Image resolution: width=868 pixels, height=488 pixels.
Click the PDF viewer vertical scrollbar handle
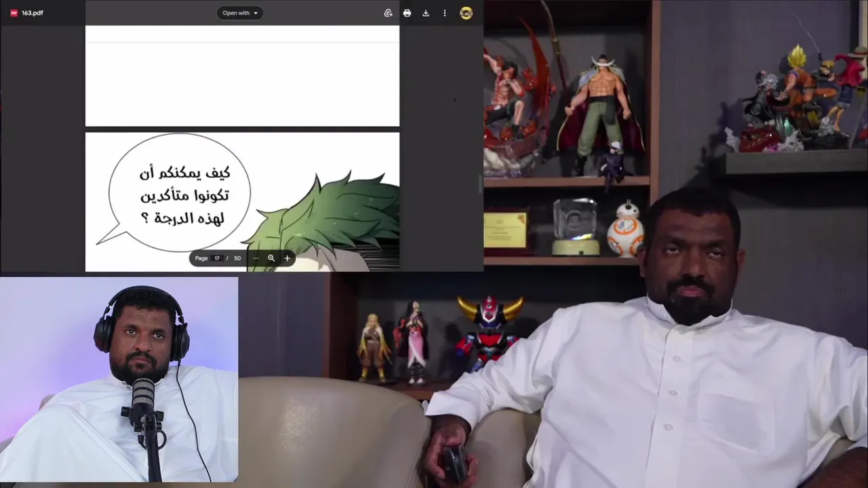point(481,184)
